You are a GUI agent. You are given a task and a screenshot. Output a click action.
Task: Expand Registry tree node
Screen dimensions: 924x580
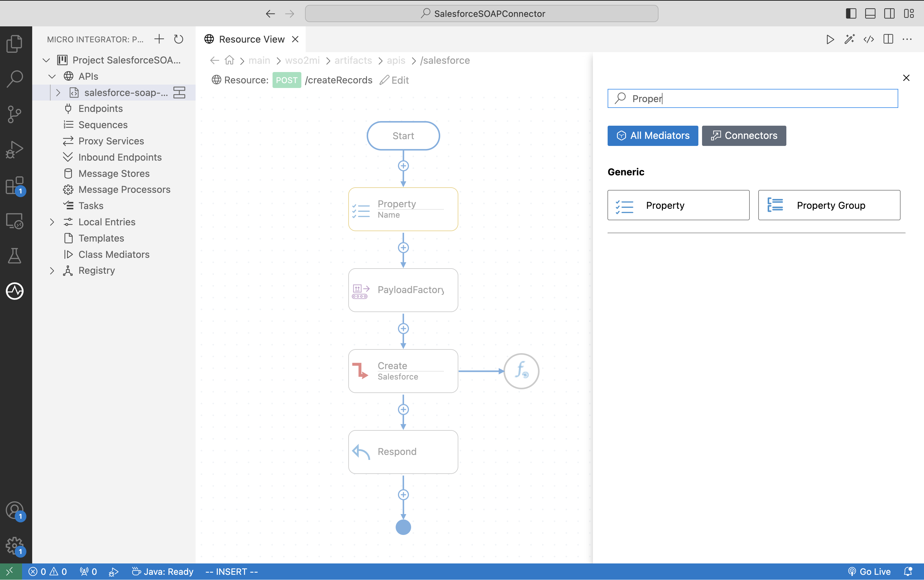52,270
